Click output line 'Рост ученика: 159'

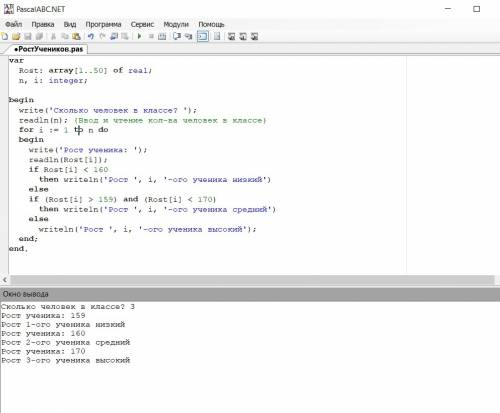43,316
